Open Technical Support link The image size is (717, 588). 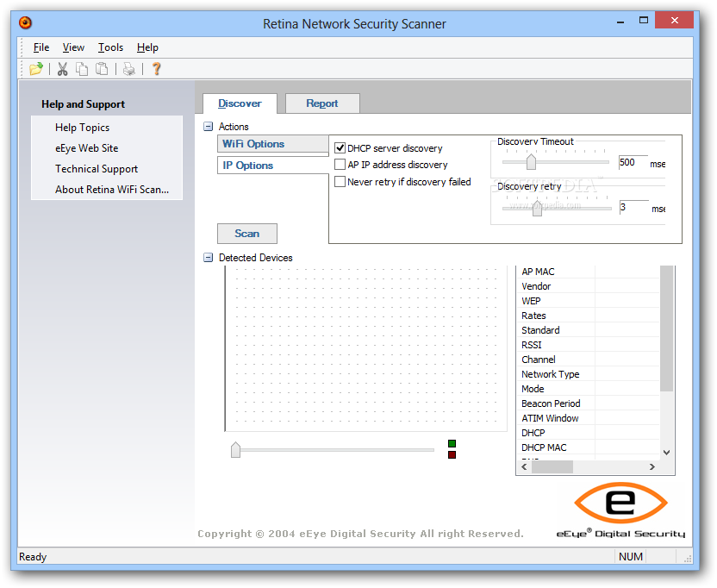coord(97,169)
